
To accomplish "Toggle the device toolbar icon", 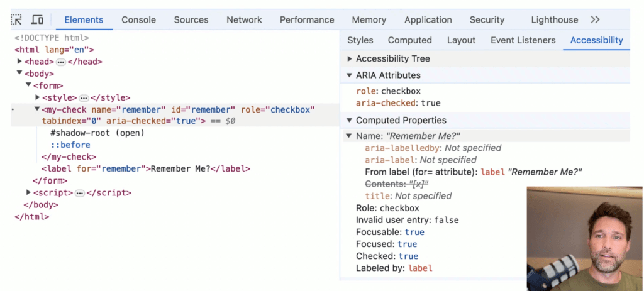I will coord(37,19).
